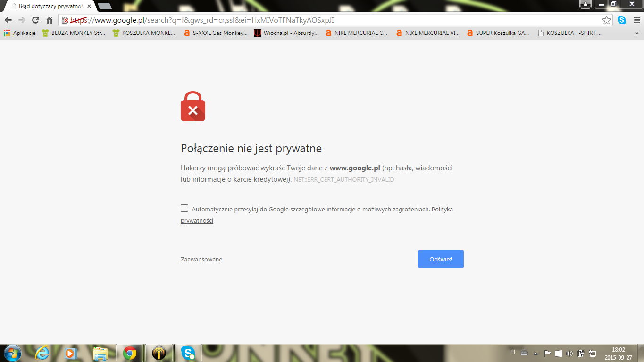Go to the Chrome home page icon
The width and height of the screenshot is (644, 362).
(x=49, y=20)
